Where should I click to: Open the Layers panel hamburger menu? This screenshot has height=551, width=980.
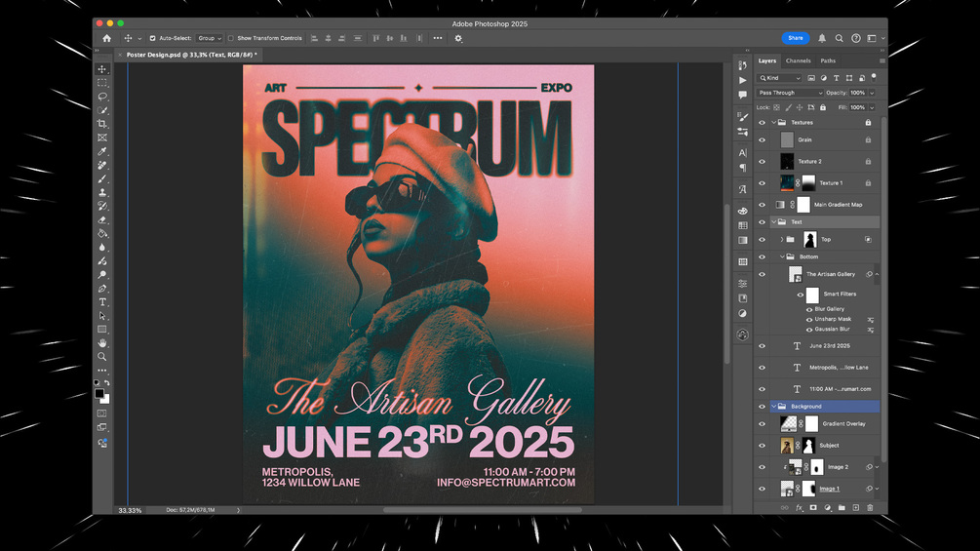point(882,60)
